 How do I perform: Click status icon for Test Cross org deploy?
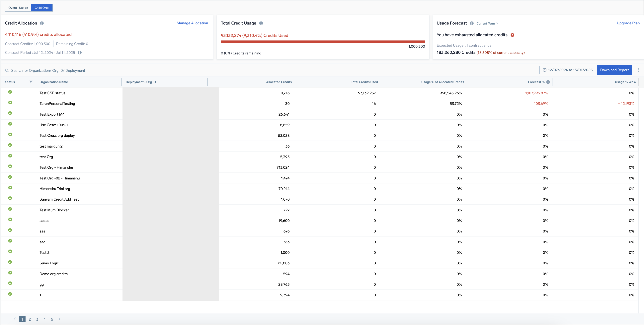10,134
